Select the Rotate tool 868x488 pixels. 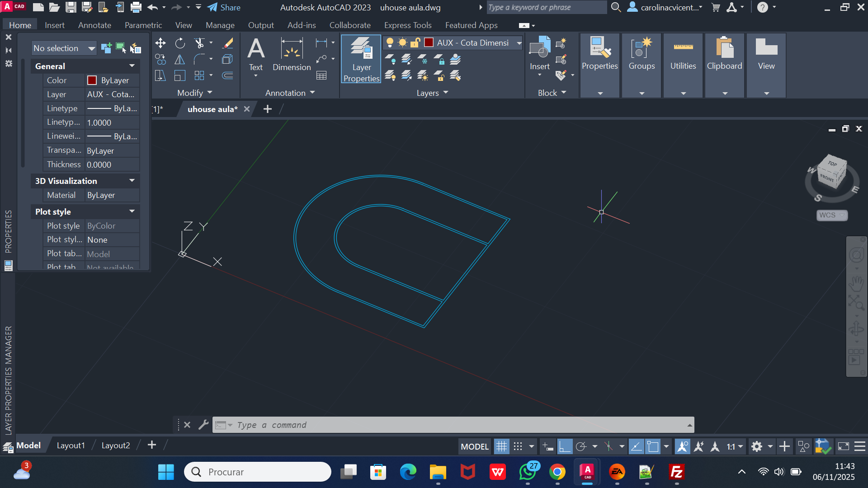(x=180, y=43)
